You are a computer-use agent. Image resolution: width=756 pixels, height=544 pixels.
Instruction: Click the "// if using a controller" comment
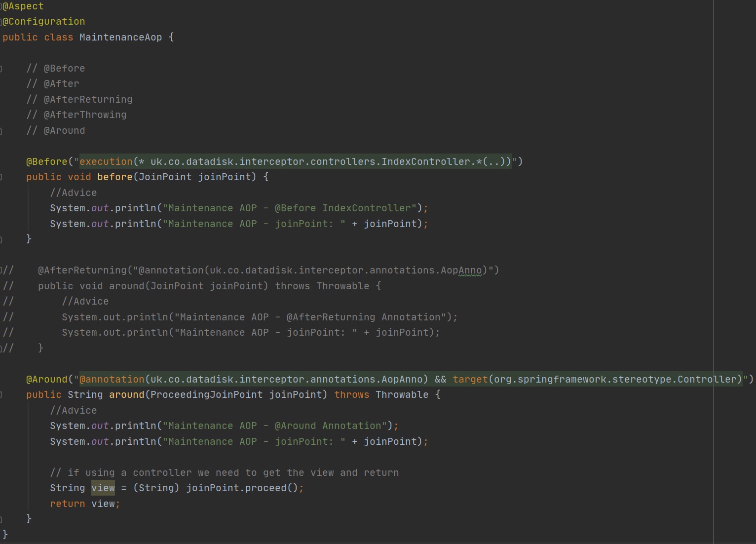(224, 473)
